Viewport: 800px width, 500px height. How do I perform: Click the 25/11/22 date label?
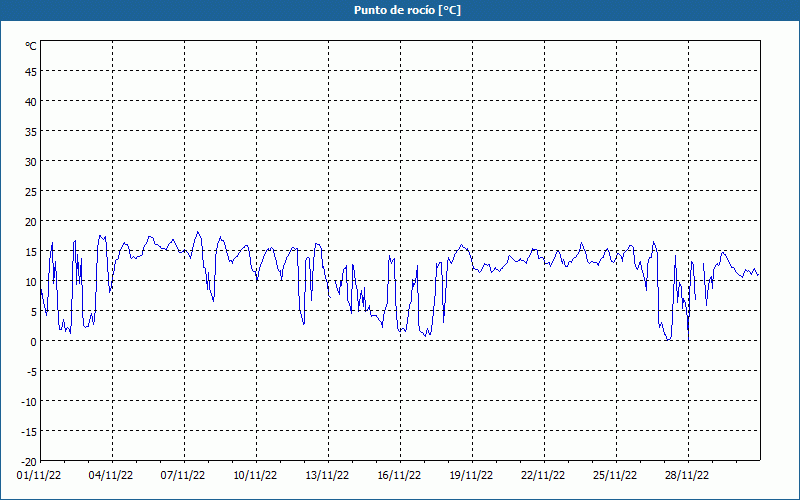[615, 476]
